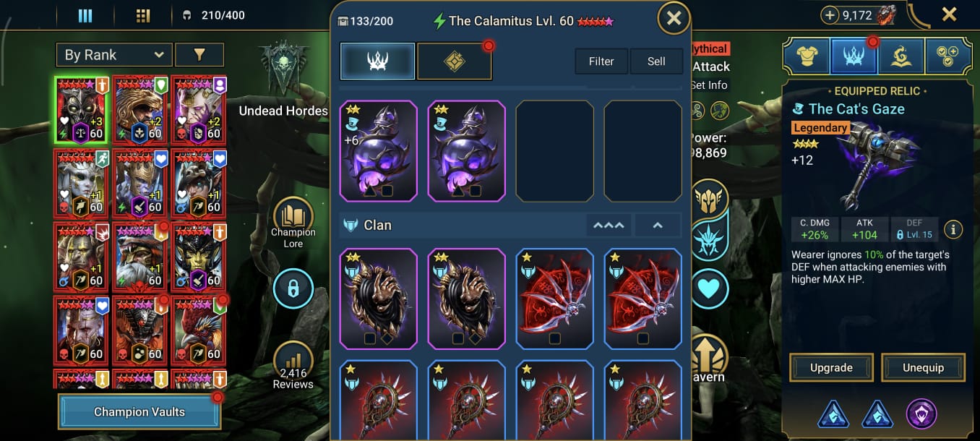This screenshot has width=980, height=441.
Task: Open the armor gear tab
Action: (x=806, y=56)
